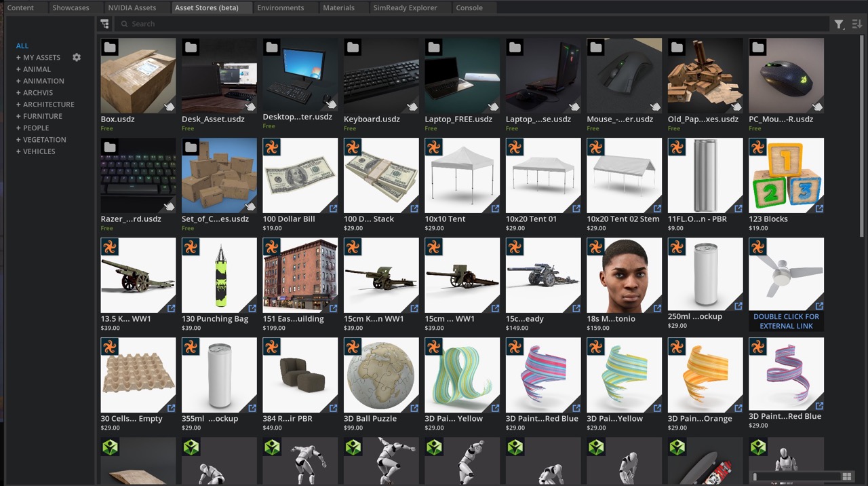
Task: Focus the Search input field
Action: [473, 24]
